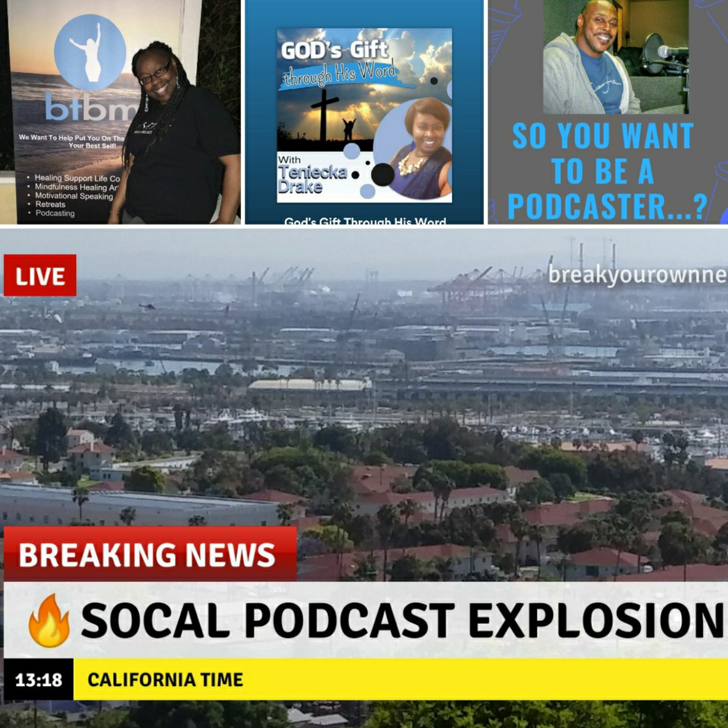Screen dimensions: 728x728
Task: Click the red LIVE badge
Action: [40, 275]
